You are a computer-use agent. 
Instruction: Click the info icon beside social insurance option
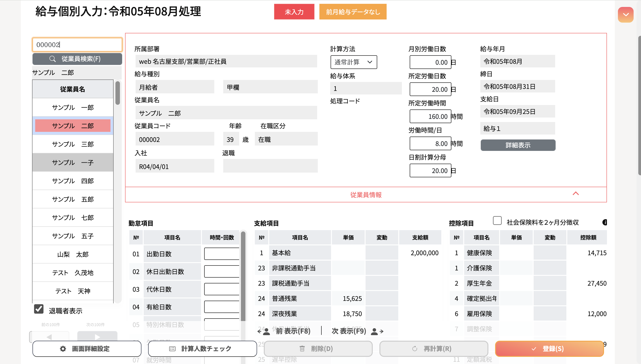pos(605,222)
